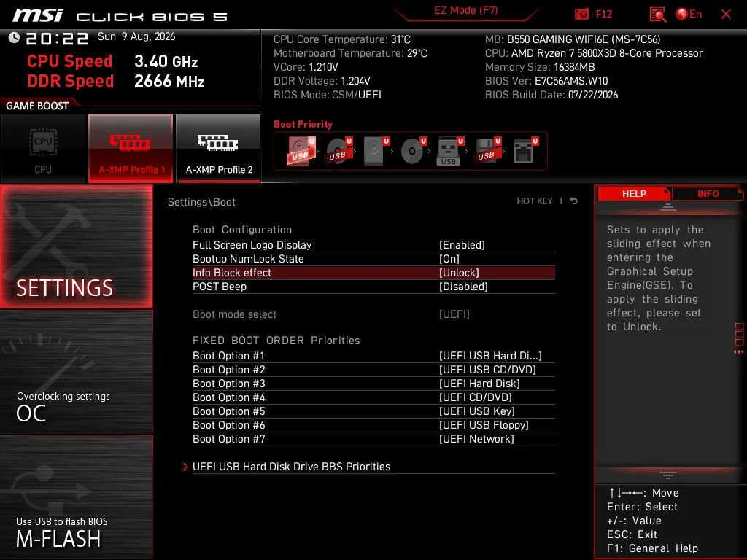Click the F1: General Help hint
The height and width of the screenshot is (560, 747).
653,548
